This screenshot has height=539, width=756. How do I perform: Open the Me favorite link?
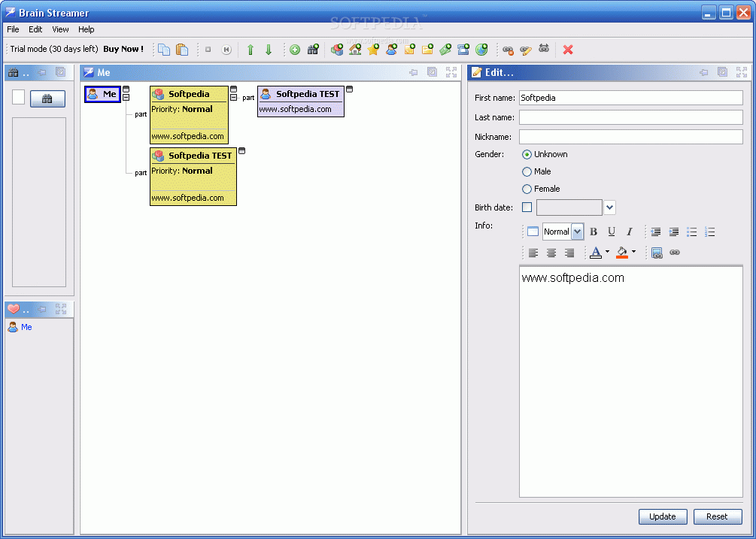point(26,327)
